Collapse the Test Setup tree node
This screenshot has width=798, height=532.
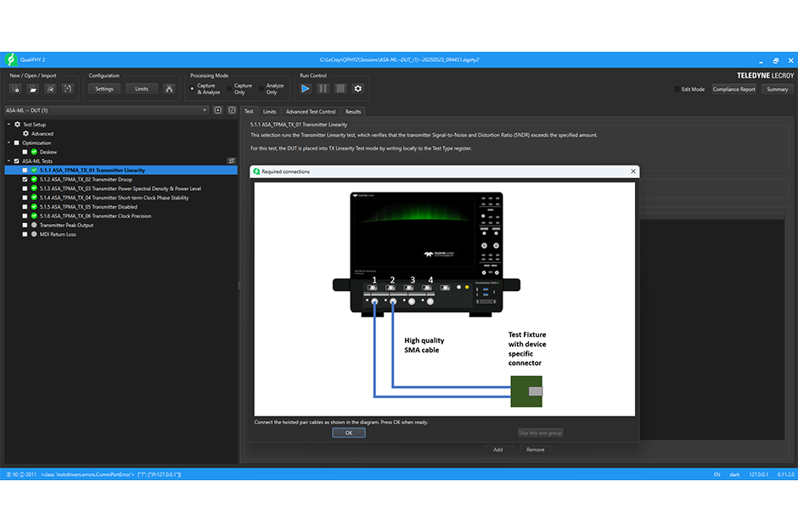coord(8,125)
